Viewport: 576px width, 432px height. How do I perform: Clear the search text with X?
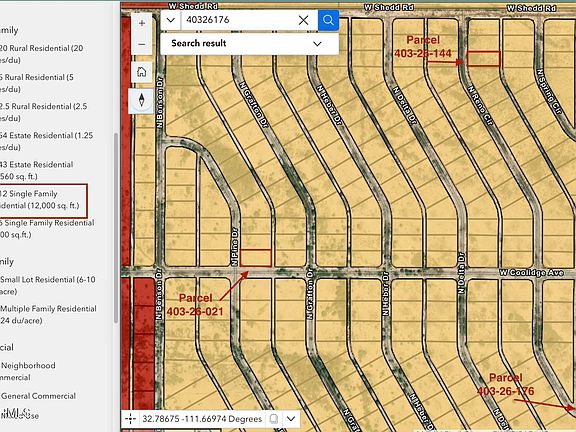303,20
